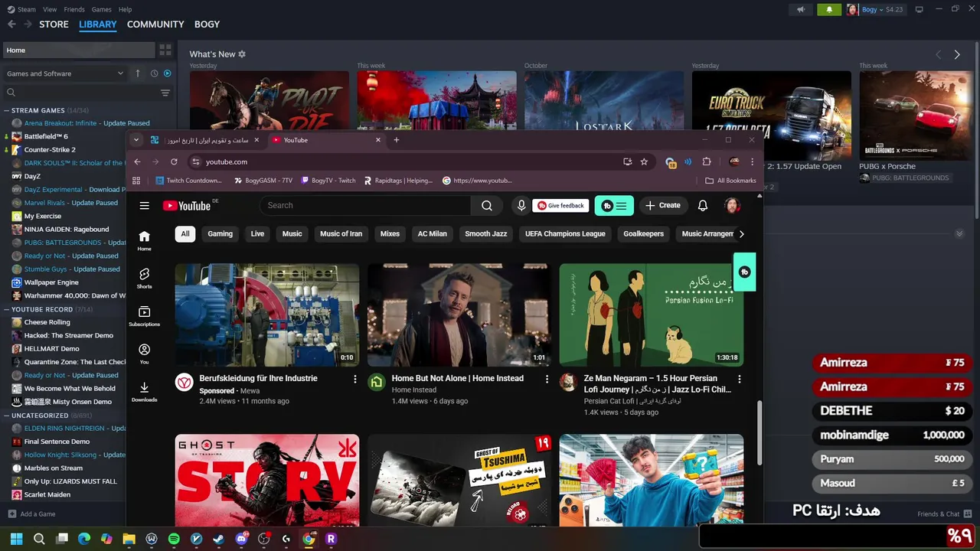The width and height of the screenshot is (980, 551).
Task: Go to Shorts in YouTube sidebar
Action: (x=144, y=278)
